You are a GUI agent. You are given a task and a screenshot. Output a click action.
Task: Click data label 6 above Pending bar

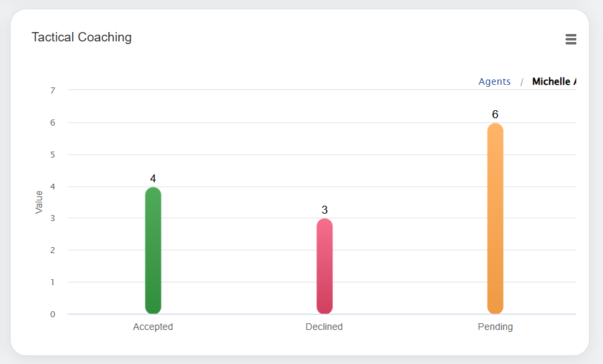(495, 115)
